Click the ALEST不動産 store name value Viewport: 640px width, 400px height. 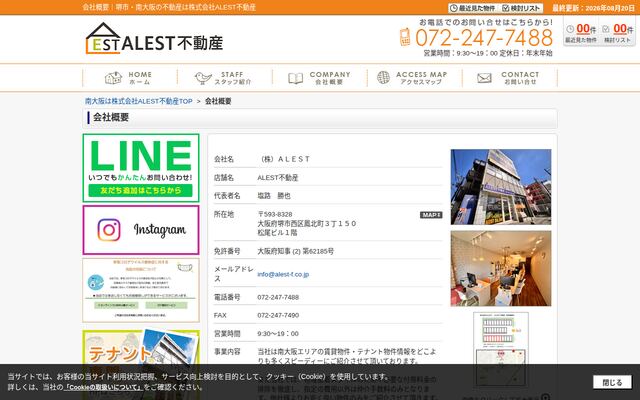(278, 178)
